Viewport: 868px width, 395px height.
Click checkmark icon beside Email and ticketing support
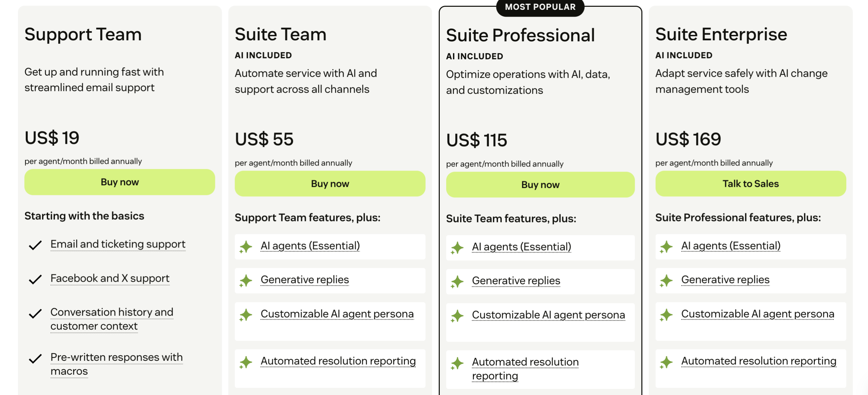[35, 245]
